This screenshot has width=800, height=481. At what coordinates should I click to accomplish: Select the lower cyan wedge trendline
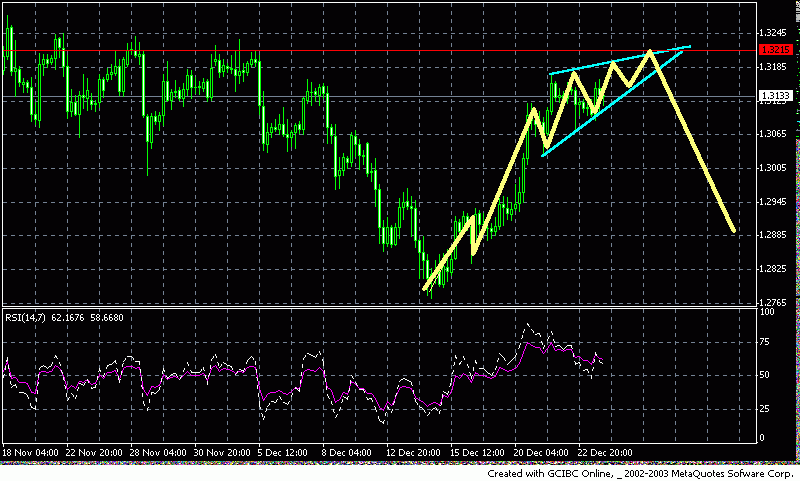tap(612, 104)
